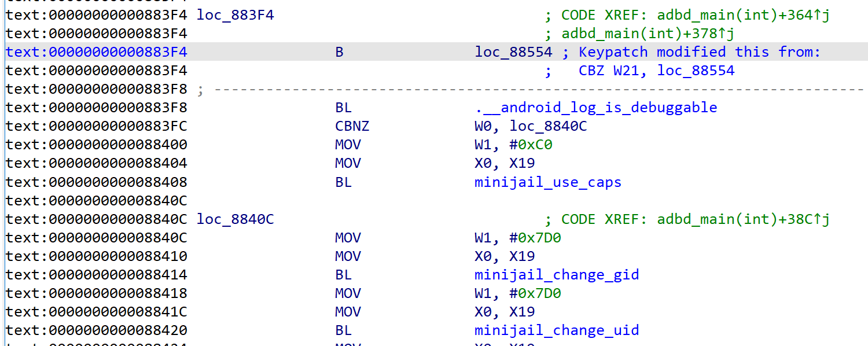Viewport: 868px width, 346px height.
Task: Open the minijail_use_caps function reference
Action: 548,182
